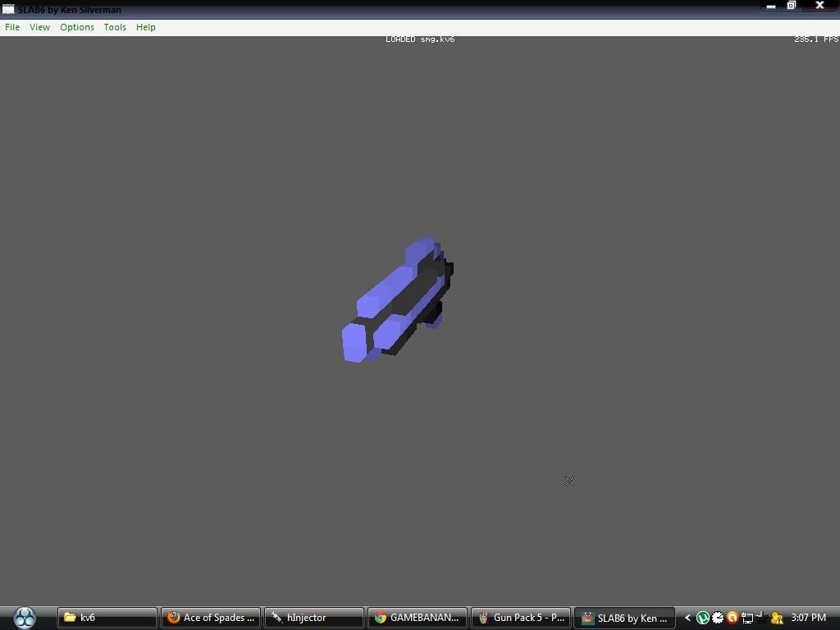Viewport: 840px width, 630px height.
Task: Switch to the kv6 folder window
Action: 107,618
